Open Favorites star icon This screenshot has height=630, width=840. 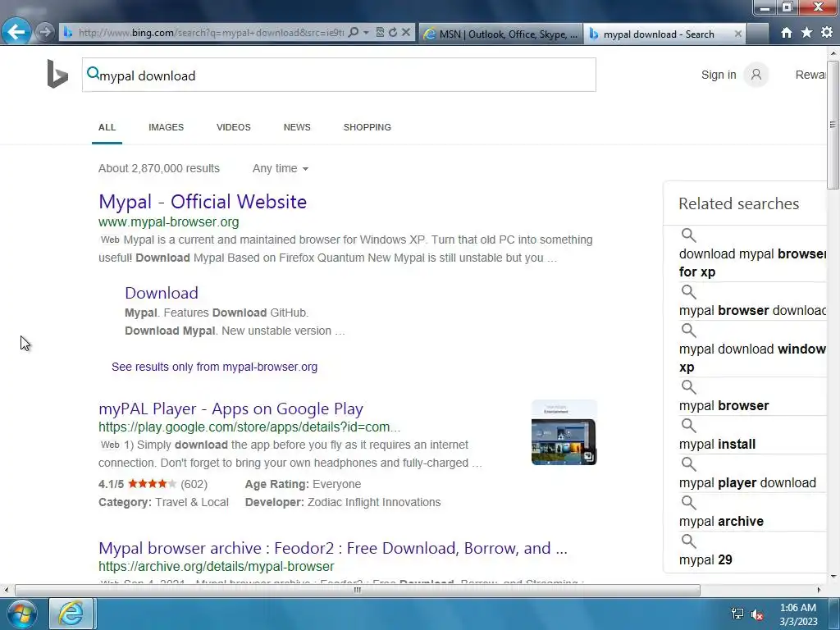pos(807,33)
